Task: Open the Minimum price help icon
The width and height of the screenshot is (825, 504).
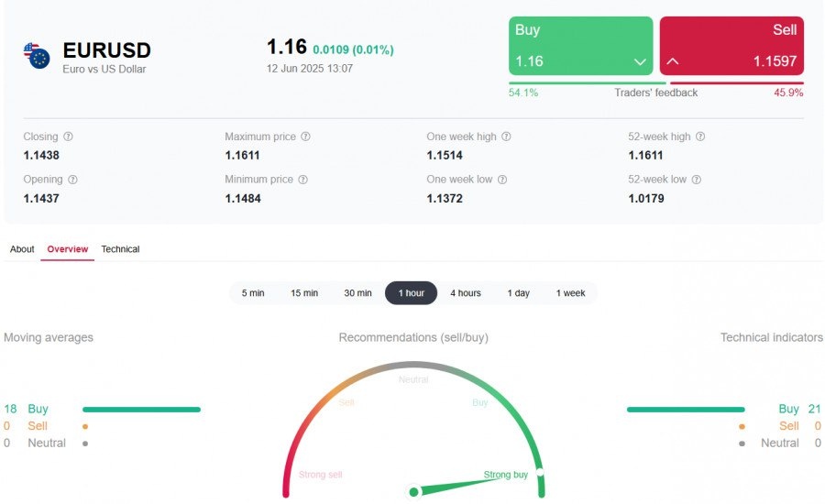Action: pyautogui.click(x=302, y=180)
